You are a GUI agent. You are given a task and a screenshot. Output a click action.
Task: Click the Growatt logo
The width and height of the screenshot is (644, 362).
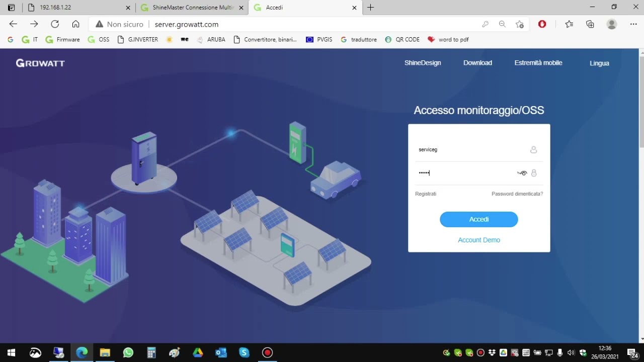click(40, 63)
